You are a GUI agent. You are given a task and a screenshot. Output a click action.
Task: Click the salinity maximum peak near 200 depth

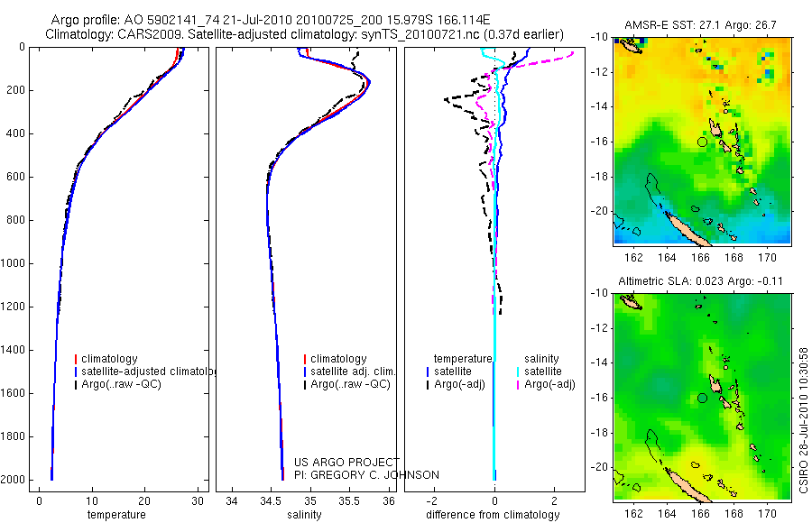[x=368, y=82]
